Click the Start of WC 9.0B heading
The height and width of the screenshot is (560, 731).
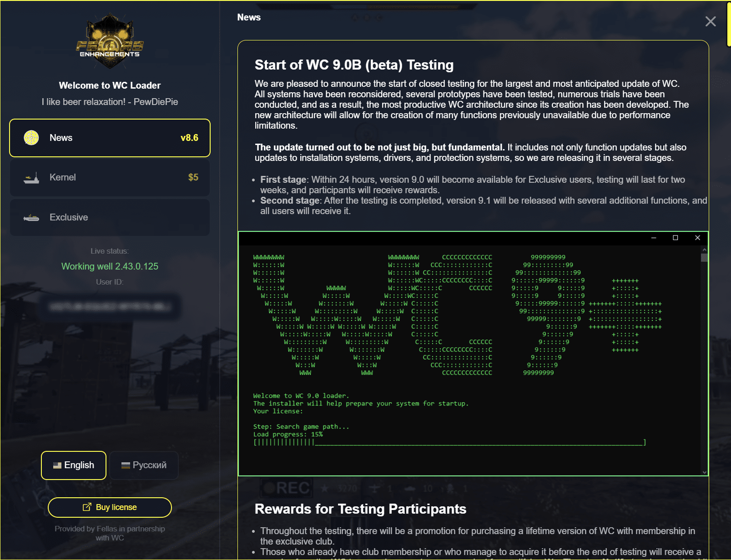(354, 65)
